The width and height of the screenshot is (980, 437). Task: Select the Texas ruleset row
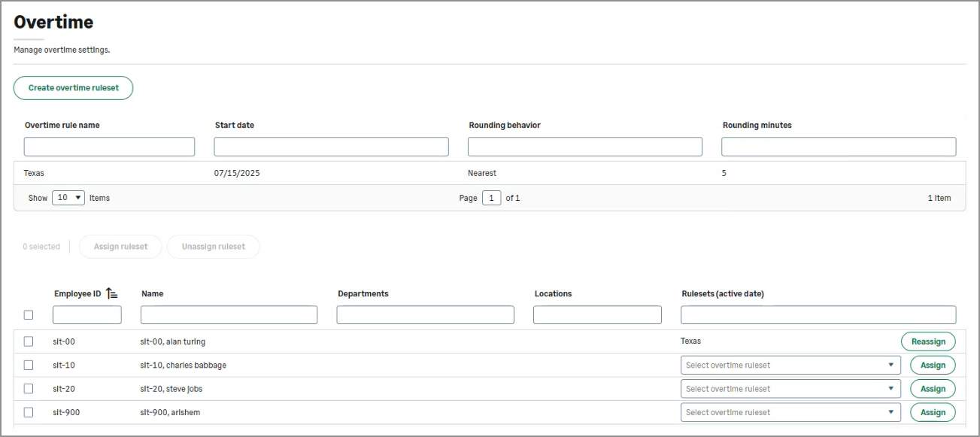click(34, 173)
